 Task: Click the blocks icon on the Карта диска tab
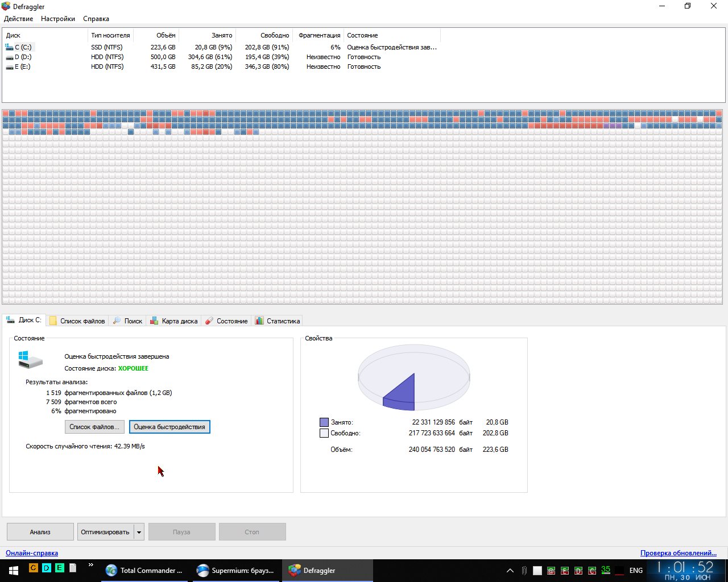point(154,321)
